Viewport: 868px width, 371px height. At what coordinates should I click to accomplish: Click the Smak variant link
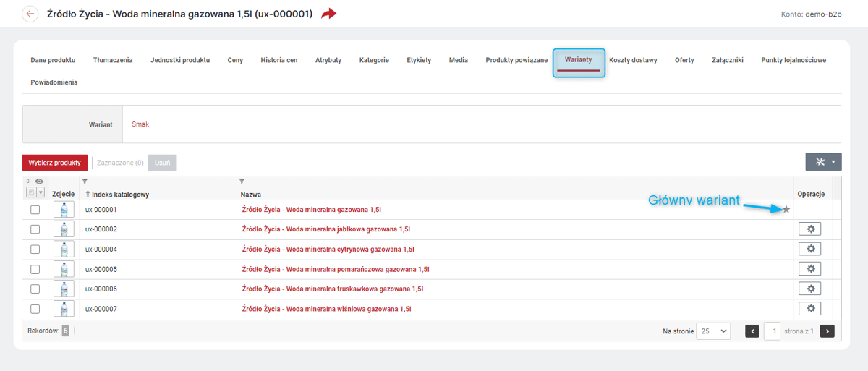[x=140, y=124]
